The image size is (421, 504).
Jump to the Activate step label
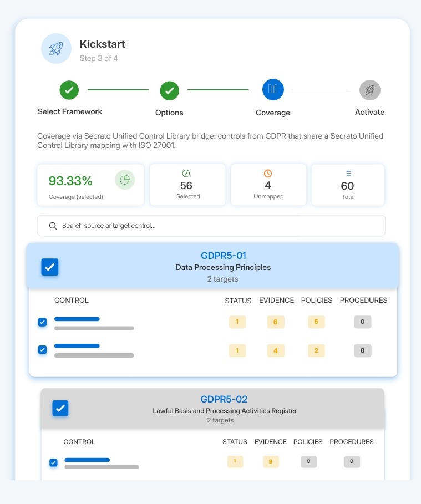point(369,112)
